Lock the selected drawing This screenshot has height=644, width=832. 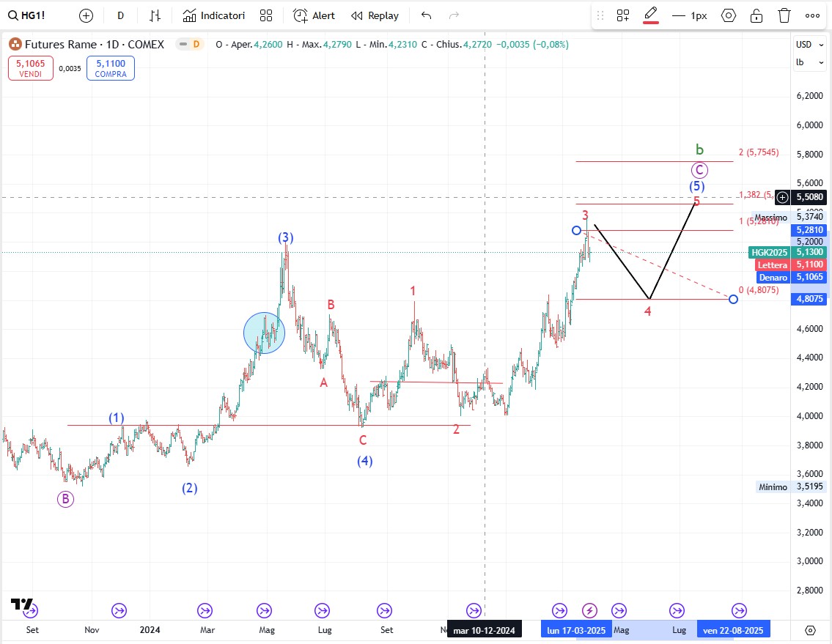[x=756, y=16]
